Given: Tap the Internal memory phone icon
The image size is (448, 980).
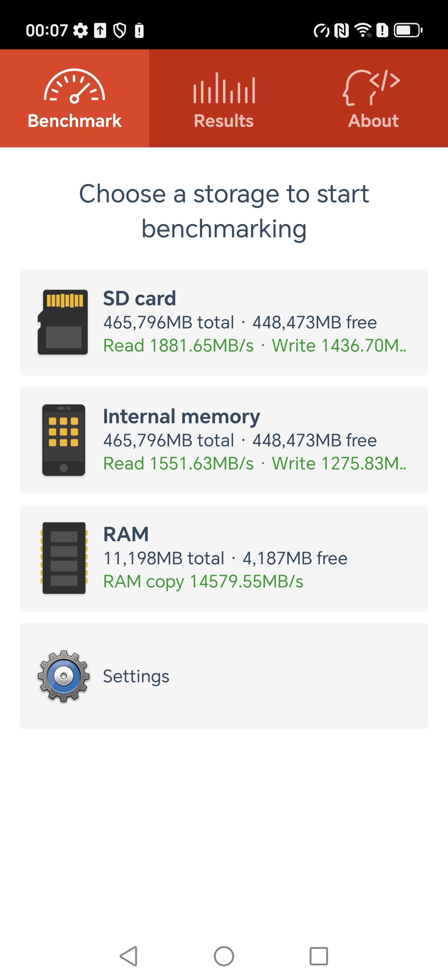Looking at the screenshot, I should coord(63,440).
